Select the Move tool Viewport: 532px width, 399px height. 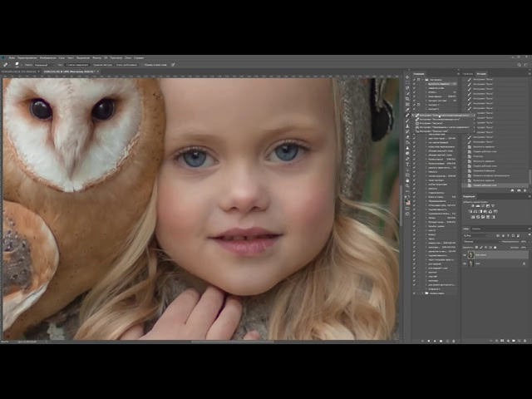point(407,77)
